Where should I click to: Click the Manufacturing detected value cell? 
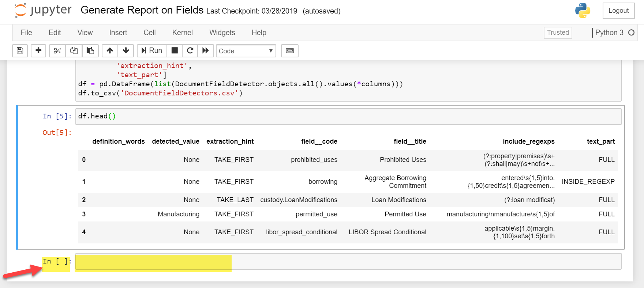click(179, 214)
